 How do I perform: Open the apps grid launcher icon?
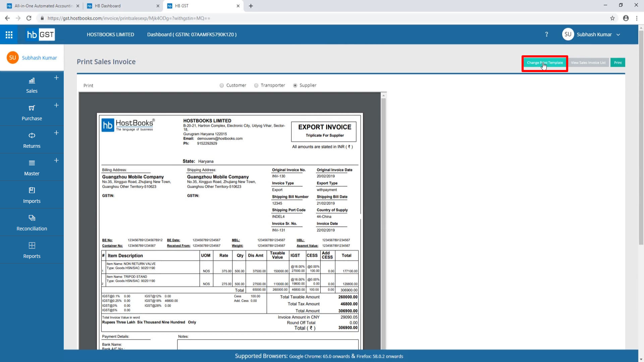coord(9,35)
